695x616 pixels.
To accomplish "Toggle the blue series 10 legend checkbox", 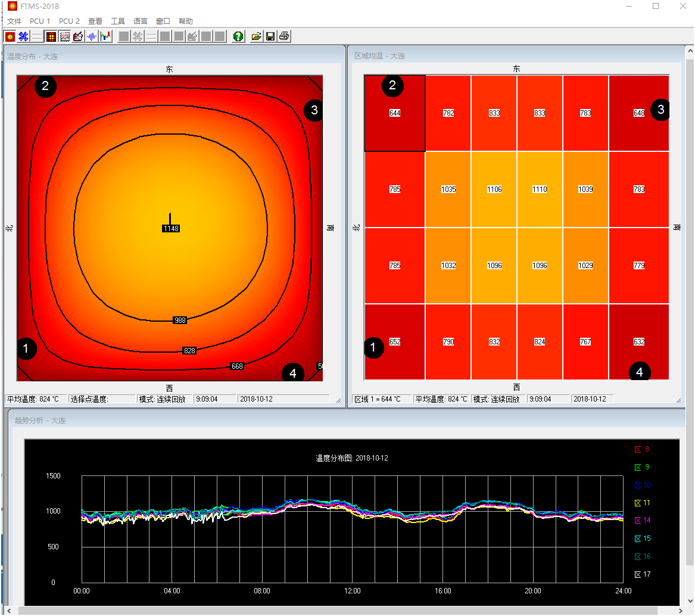I will [638, 485].
